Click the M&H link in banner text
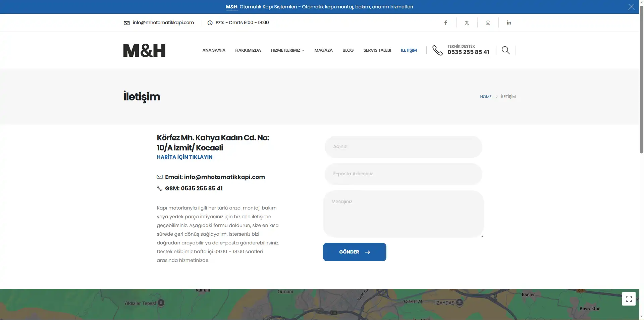Screen dimensions: 644x320 pyautogui.click(x=231, y=7)
